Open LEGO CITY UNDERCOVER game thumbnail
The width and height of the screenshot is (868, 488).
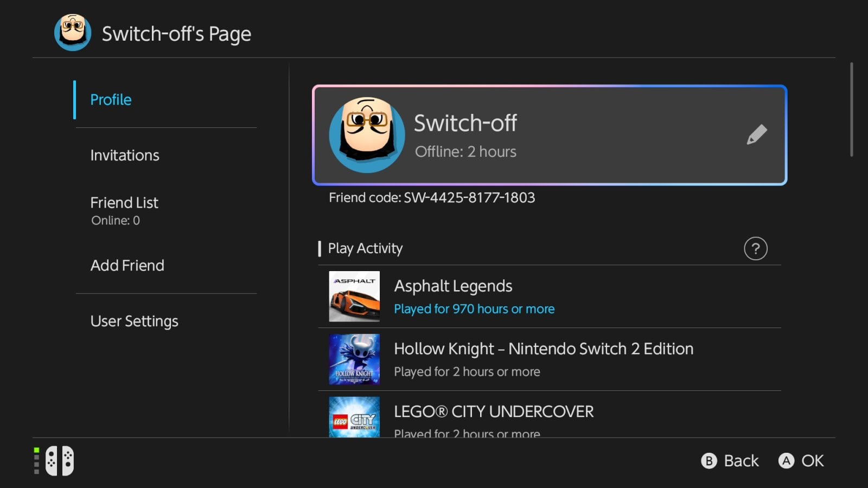354,417
